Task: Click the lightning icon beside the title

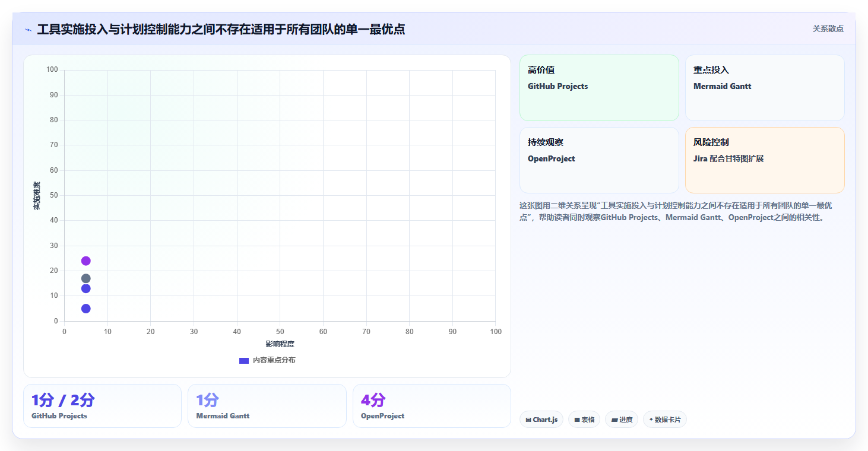Action: point(28,30)
